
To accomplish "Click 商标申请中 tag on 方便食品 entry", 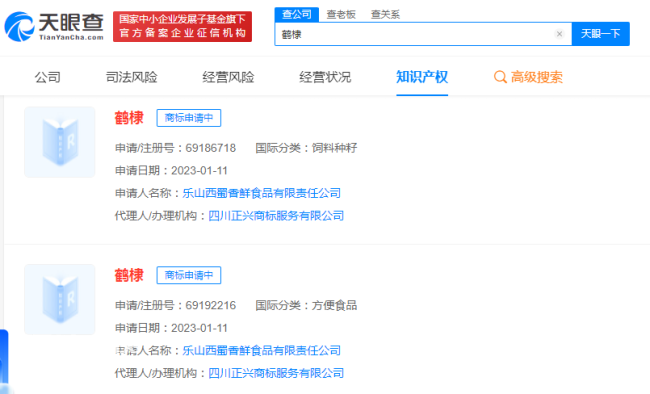I will 189,275.
